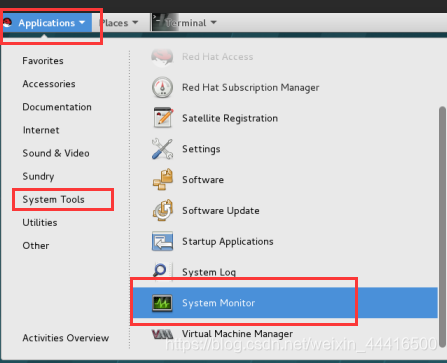Select the Documentation category
447x363 pixels.
[57, 107]
